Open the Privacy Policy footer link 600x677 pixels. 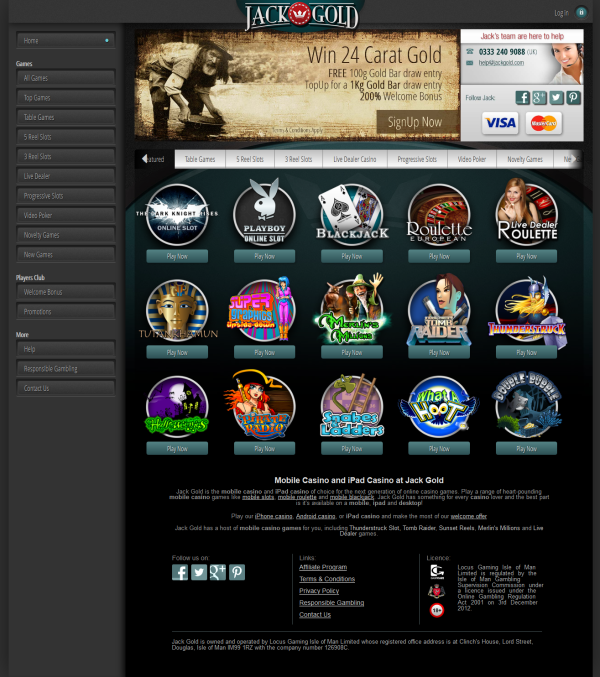319,591
